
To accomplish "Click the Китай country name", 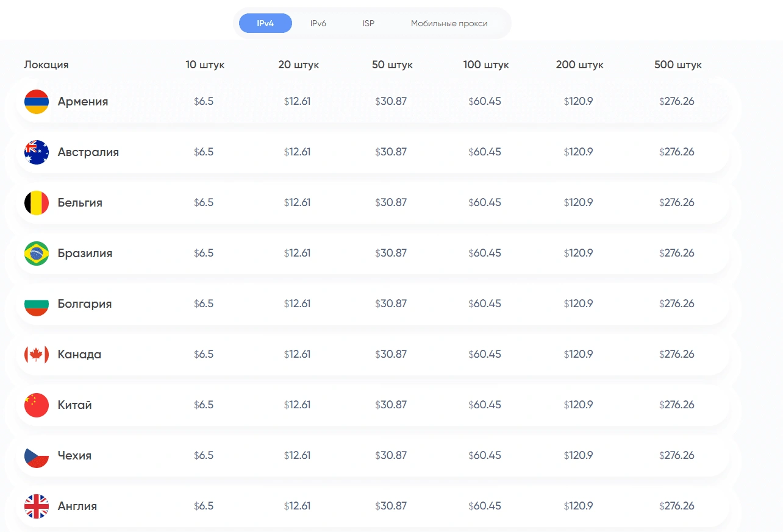I will (x=74, y=405).
